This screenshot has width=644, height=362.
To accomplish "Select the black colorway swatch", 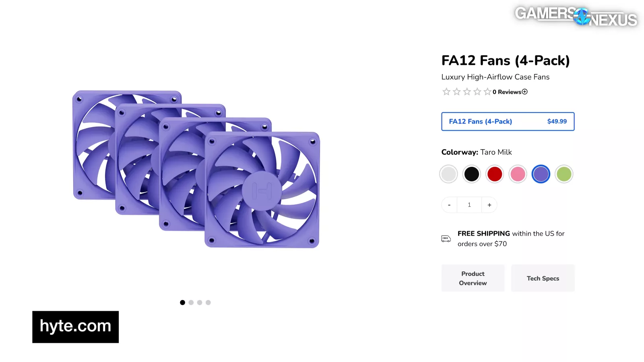I will tap(471, 174).
